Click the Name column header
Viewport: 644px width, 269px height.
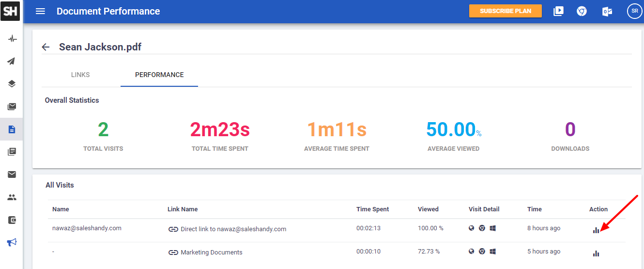click(61, 209)
